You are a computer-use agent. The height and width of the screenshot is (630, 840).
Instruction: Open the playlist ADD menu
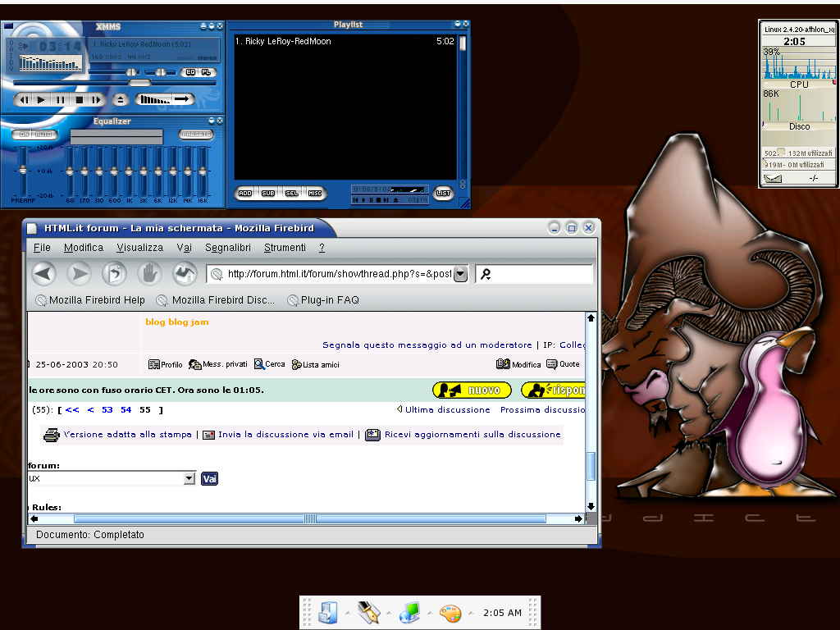pos(244,193)
